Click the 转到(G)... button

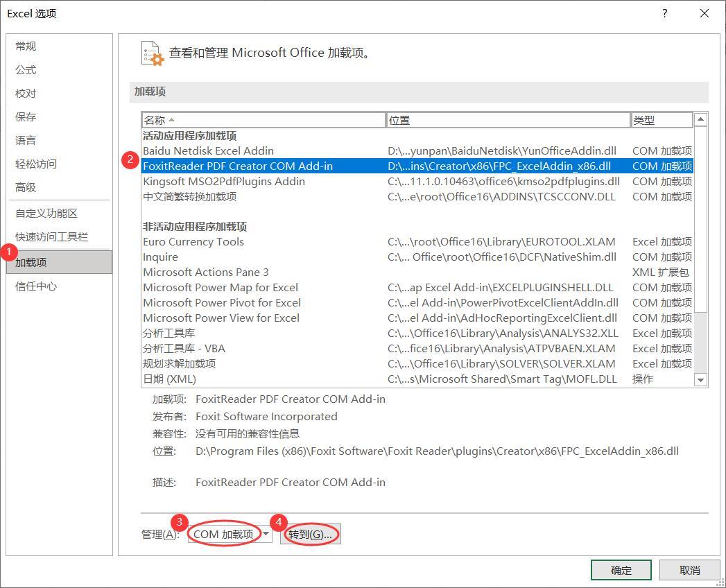click(310, 535)
